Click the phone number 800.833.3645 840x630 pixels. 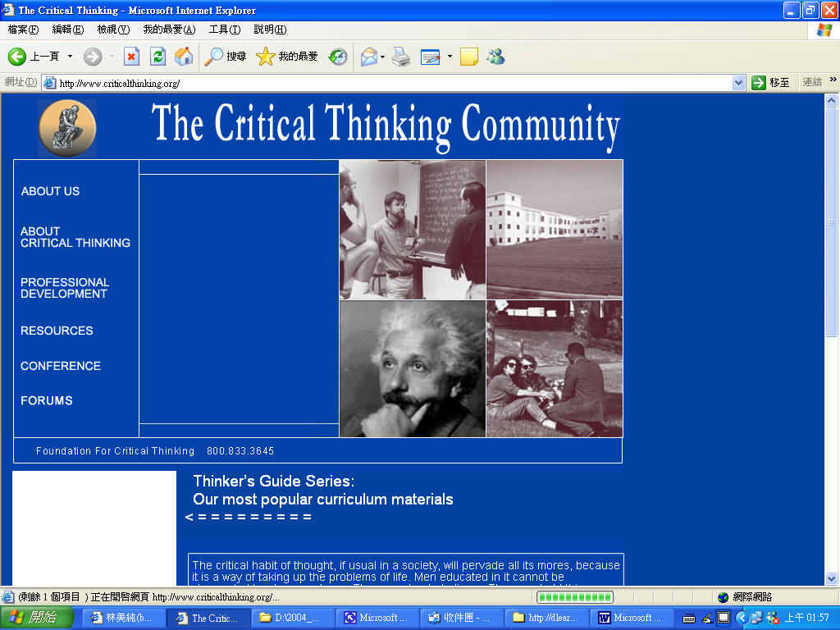pos(240,451)
